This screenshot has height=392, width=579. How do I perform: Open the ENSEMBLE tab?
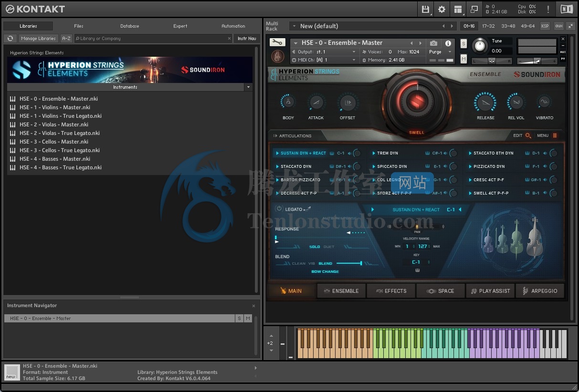(x=341, y=291)
